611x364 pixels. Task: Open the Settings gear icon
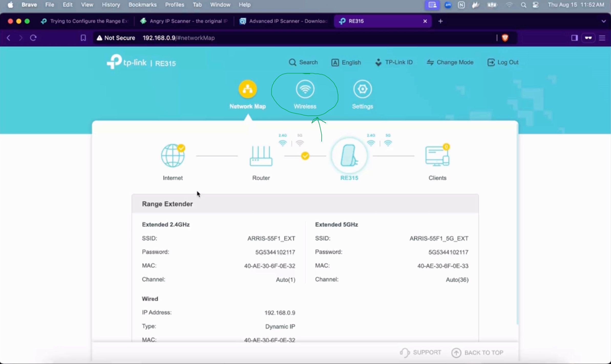click(362, 89)
